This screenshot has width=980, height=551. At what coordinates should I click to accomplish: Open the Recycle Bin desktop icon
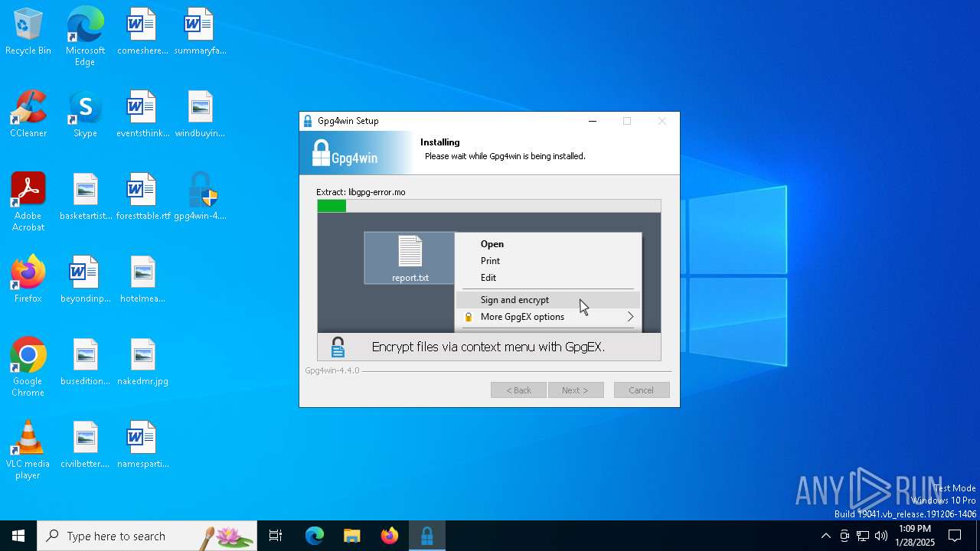(x=28, y=32)
